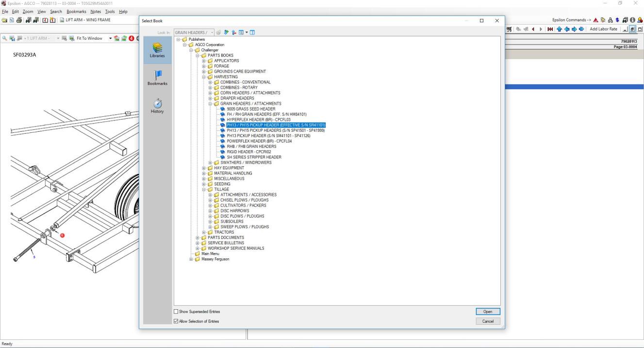
Task: Click the red number 4 circle icon
Action: [131, 38]
